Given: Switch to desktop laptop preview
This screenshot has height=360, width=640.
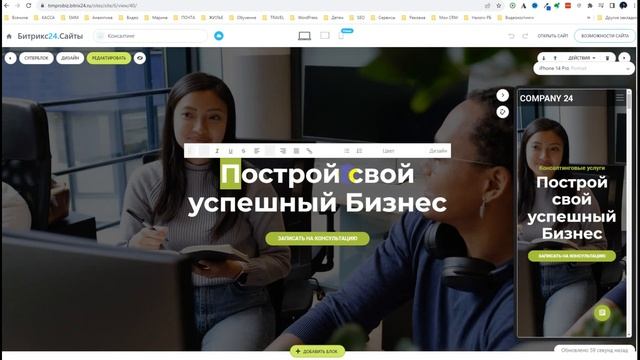Looking at the screenshot, I should tap(304, 36).
